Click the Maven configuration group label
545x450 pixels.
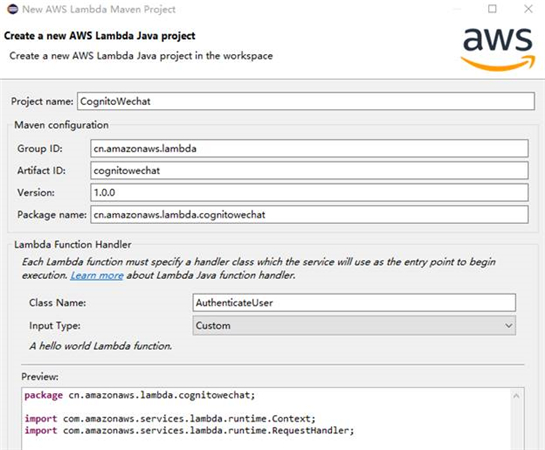[61, 125]
